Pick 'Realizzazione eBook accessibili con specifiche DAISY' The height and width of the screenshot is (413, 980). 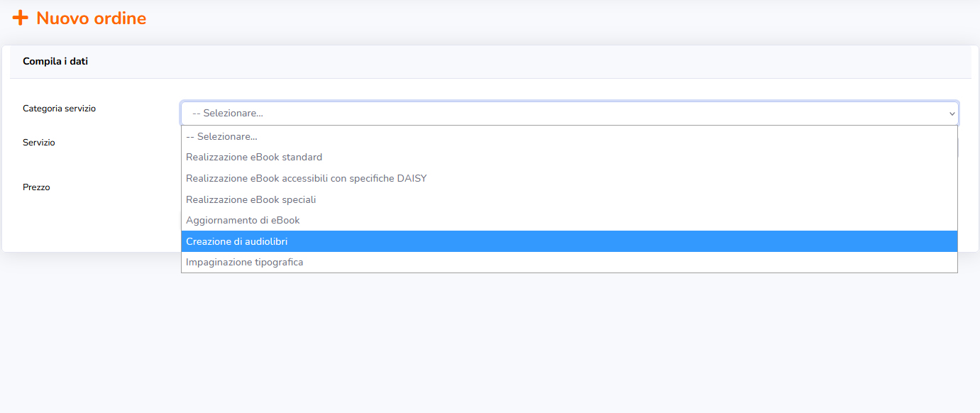coord(569,178)
